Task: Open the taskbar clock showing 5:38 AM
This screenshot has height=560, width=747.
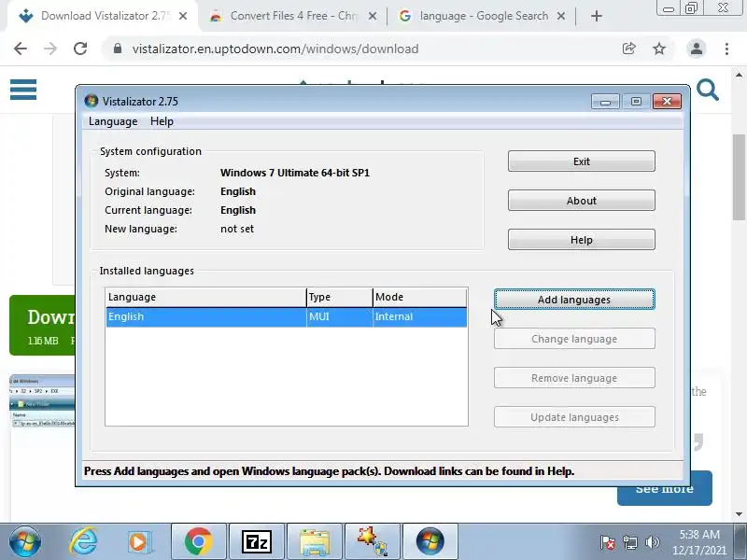Action: (x=698, y=542)
